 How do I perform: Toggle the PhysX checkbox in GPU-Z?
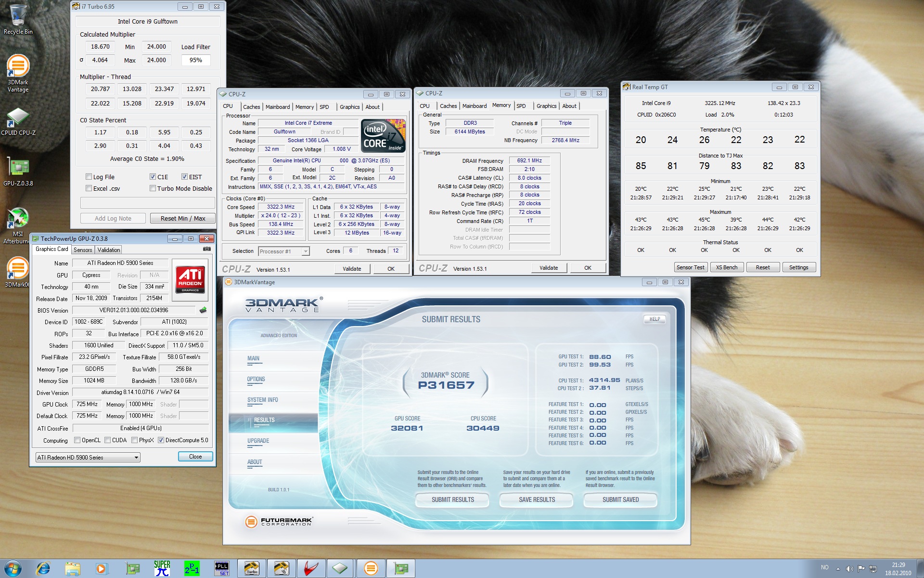click(134, 440)
